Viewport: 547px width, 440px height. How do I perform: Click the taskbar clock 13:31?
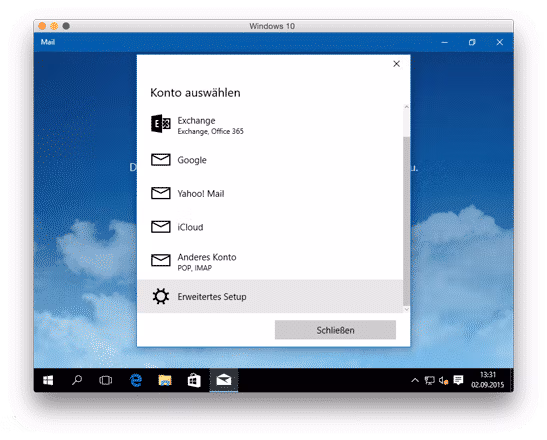click(x=488, y=375)
